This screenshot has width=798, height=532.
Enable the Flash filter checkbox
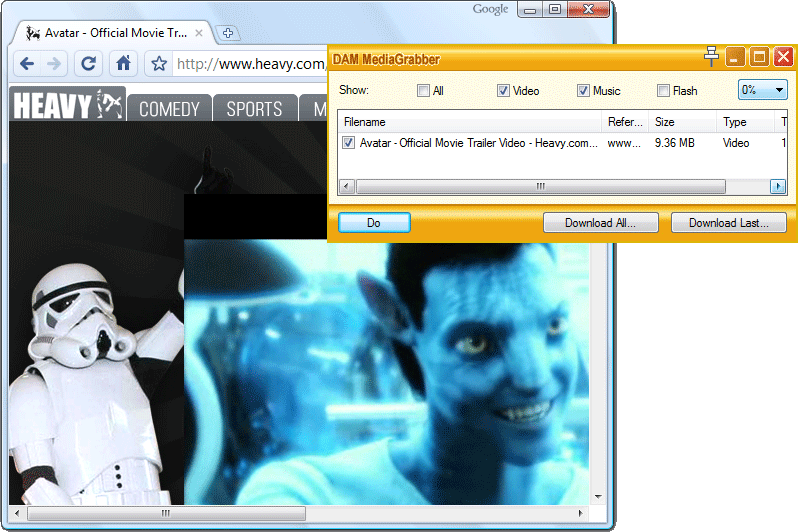click(663, 91)
